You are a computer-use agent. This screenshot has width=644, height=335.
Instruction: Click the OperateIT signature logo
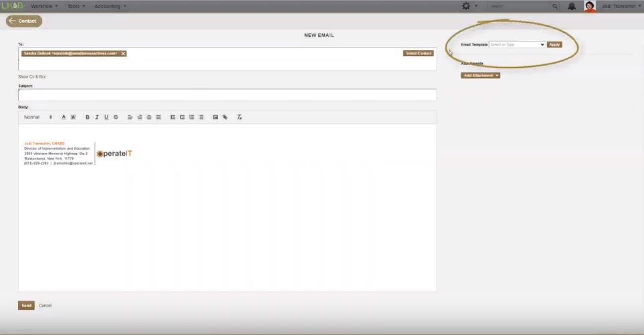tap(114, 154)
